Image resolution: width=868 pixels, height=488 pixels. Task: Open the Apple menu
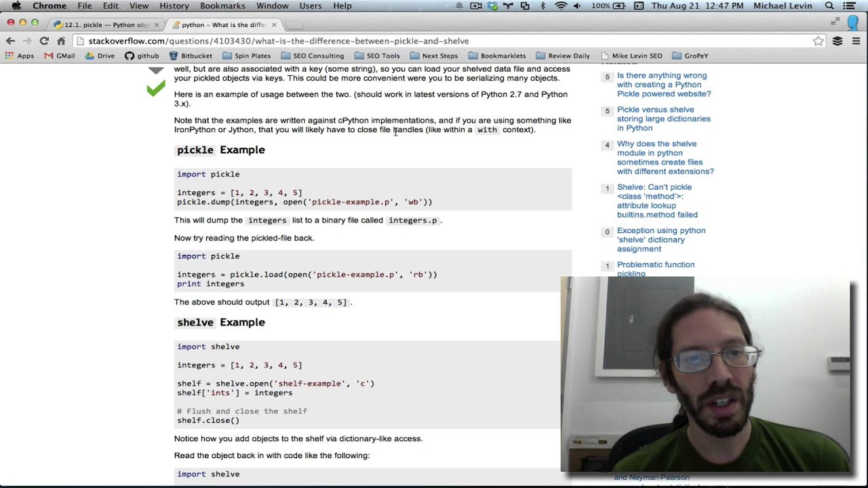click(x=16, y=5)
